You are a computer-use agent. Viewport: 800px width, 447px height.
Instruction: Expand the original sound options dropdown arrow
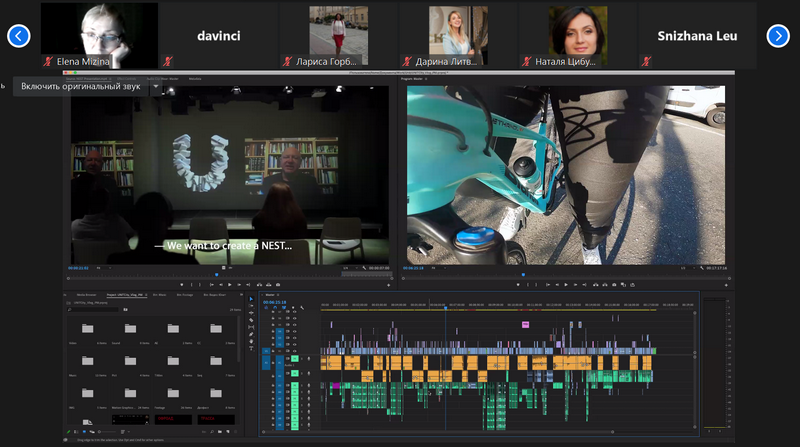pyautogui.click(x=156, y=87)
